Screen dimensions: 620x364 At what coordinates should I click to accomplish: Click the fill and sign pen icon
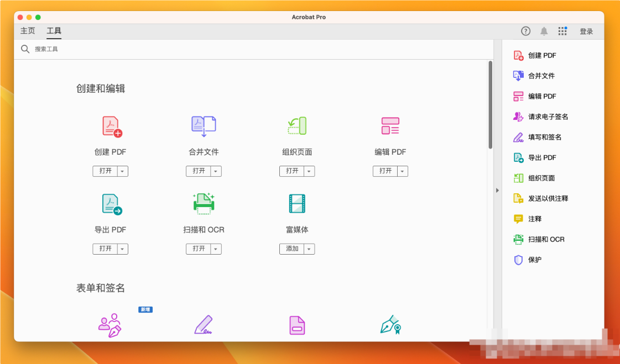pyautogui.click(x=204, y=325)
